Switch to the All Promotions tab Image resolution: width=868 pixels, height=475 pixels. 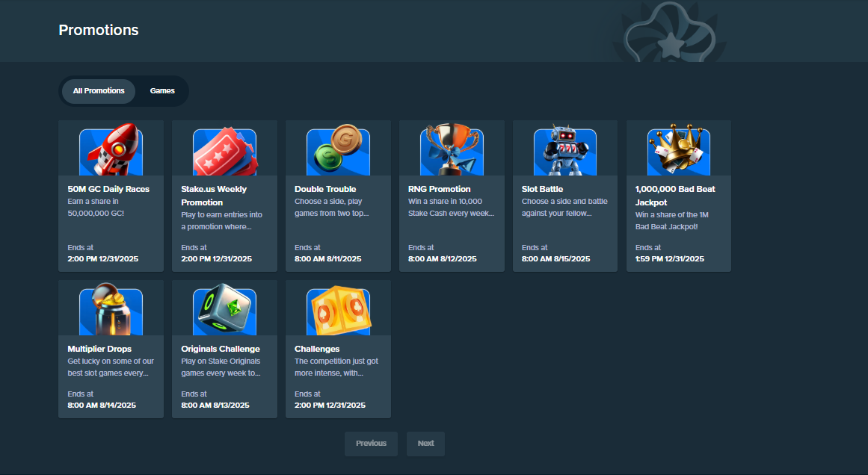99,91
